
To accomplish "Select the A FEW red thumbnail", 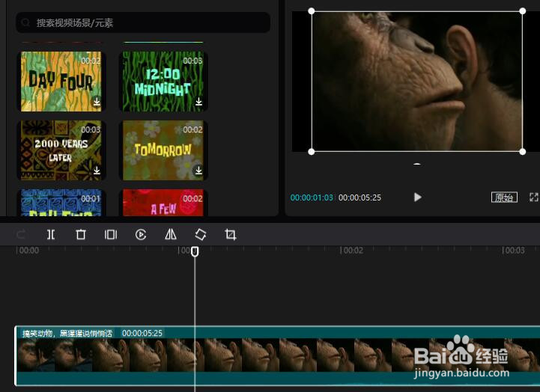I will pyautogui.click(x=163, y=203).
